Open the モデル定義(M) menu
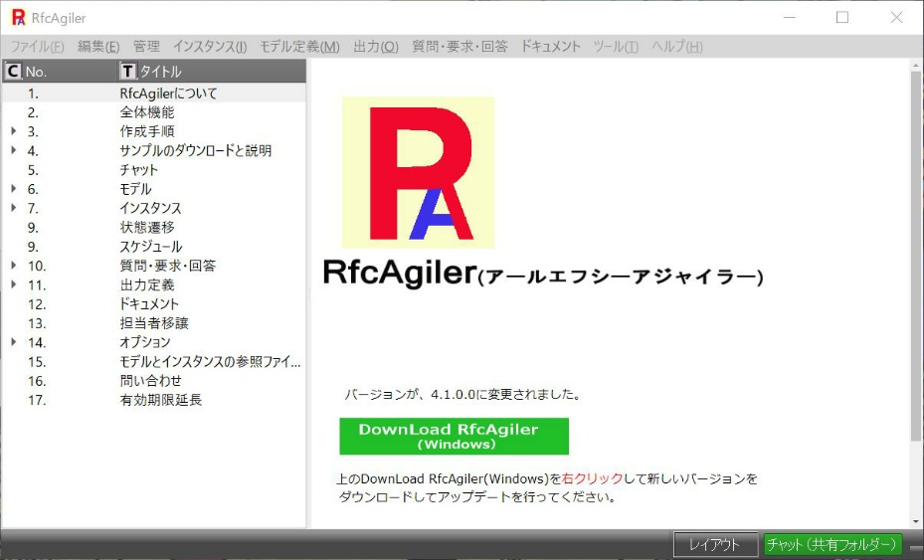The image size is (924, 560). point(299,46)
